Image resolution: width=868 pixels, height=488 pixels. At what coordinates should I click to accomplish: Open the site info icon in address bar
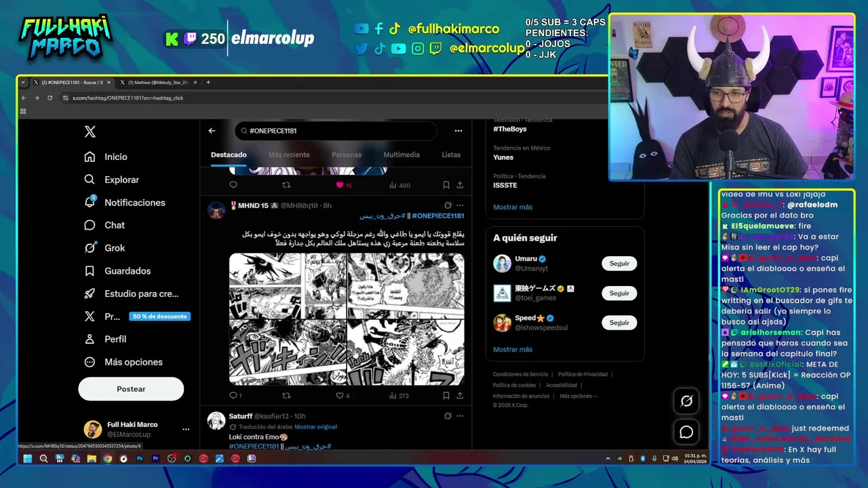pos(66,98)
